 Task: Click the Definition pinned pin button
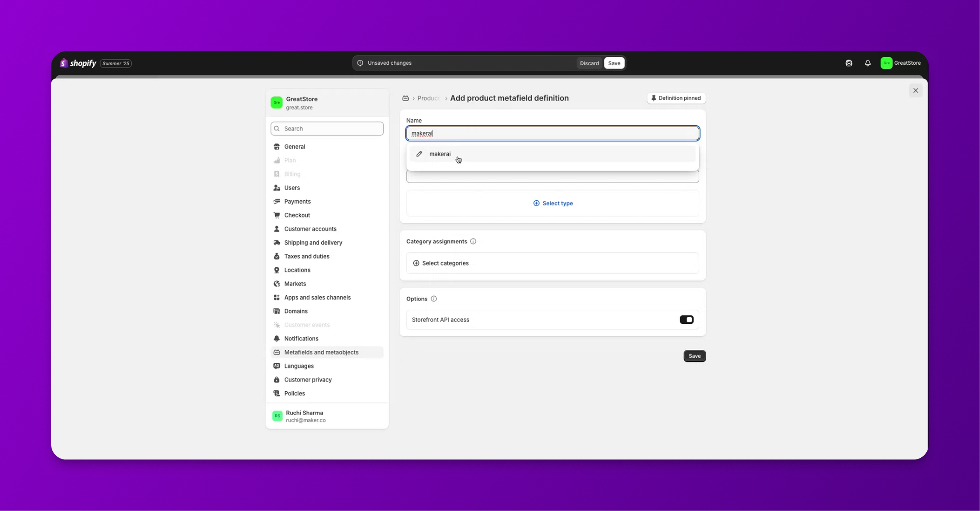point(676,98)
